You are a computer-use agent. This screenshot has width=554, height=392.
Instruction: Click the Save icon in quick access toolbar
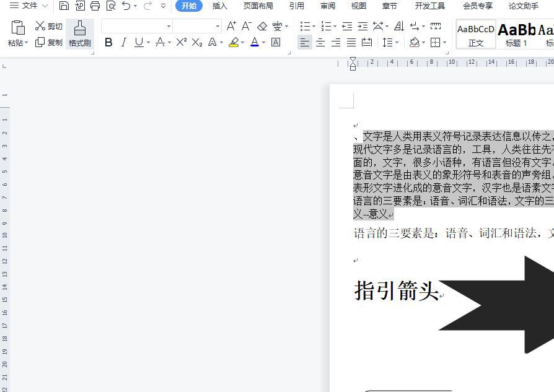64,6
